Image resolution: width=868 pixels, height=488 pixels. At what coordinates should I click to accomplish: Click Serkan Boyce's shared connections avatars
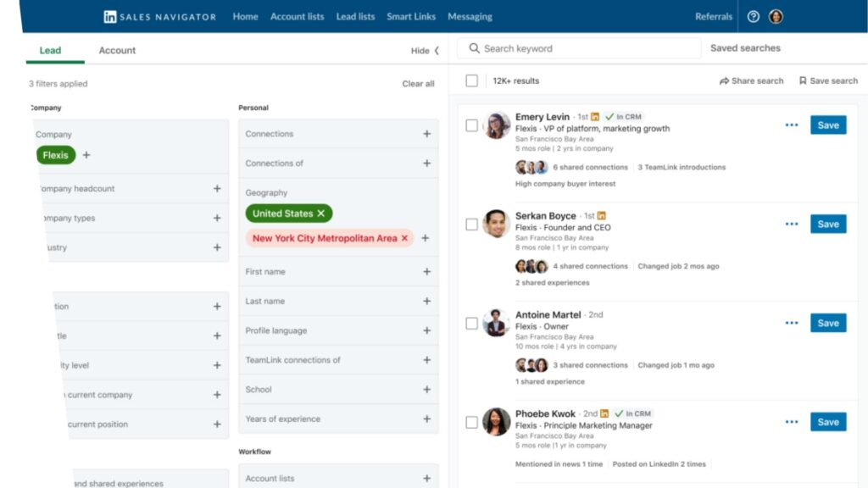click(x=531, y=266)
